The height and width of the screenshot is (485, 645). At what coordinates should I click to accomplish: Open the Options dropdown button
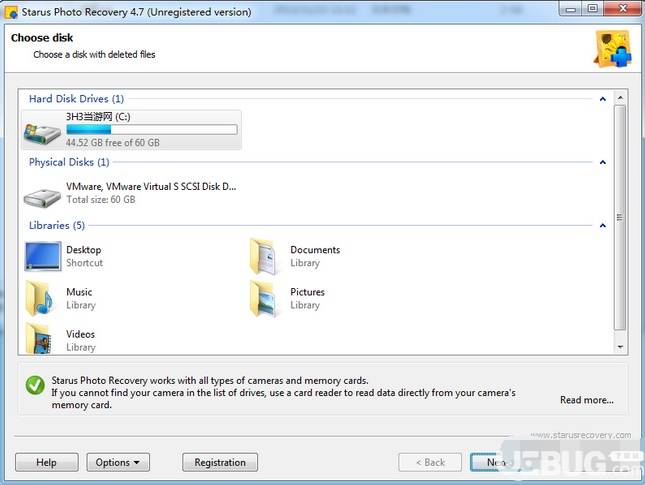tap(118, 462)
